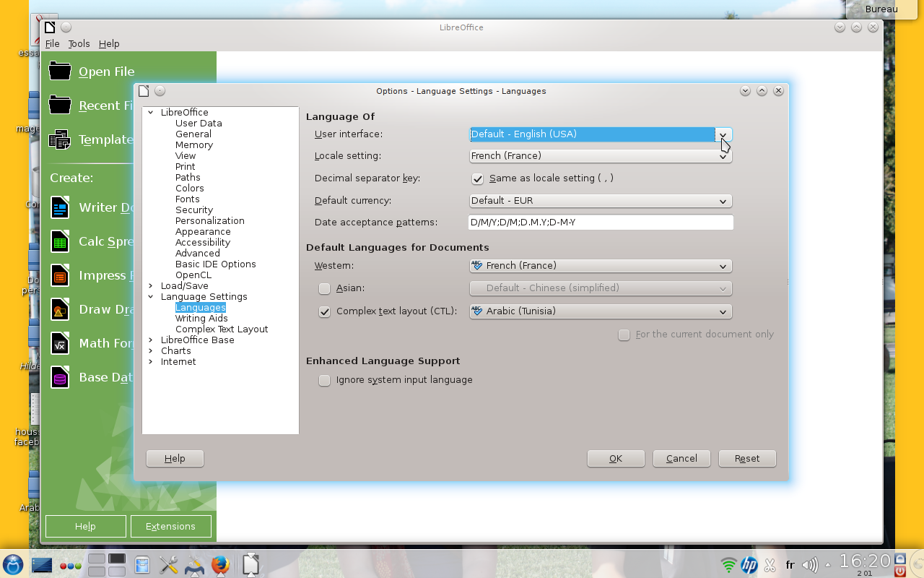Image resolution: width=924 pixels, height=578 pixels.
Task: Enable the Asian languages checkbox
Action: pos(325,288)
